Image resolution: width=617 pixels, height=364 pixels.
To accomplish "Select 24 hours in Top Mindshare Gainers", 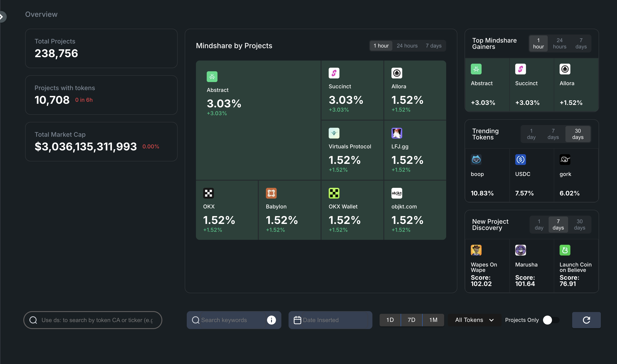I will point(559,43).
